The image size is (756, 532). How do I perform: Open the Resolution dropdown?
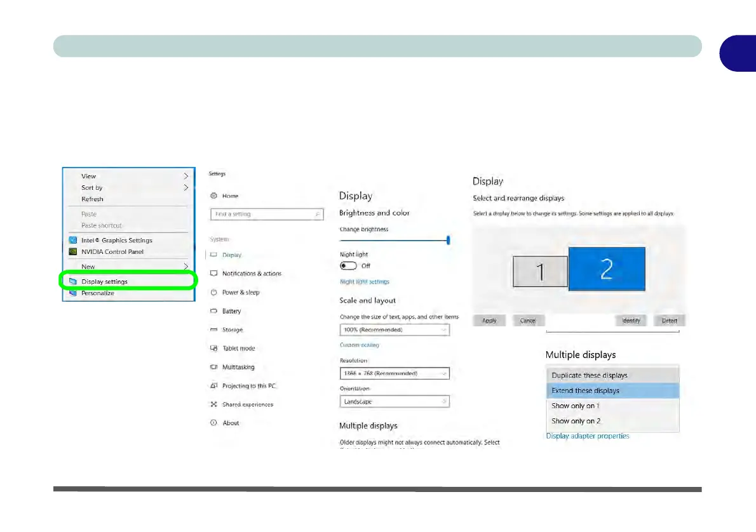(395, 374)
